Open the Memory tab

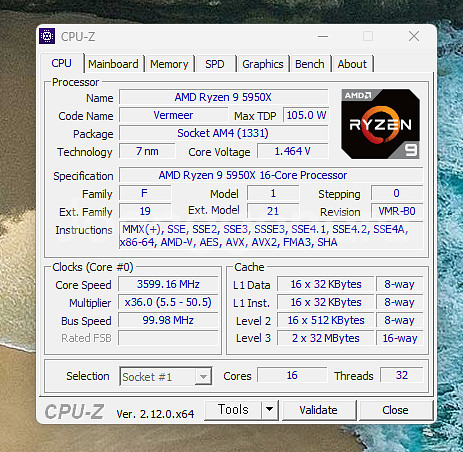[x=169, y=64]
